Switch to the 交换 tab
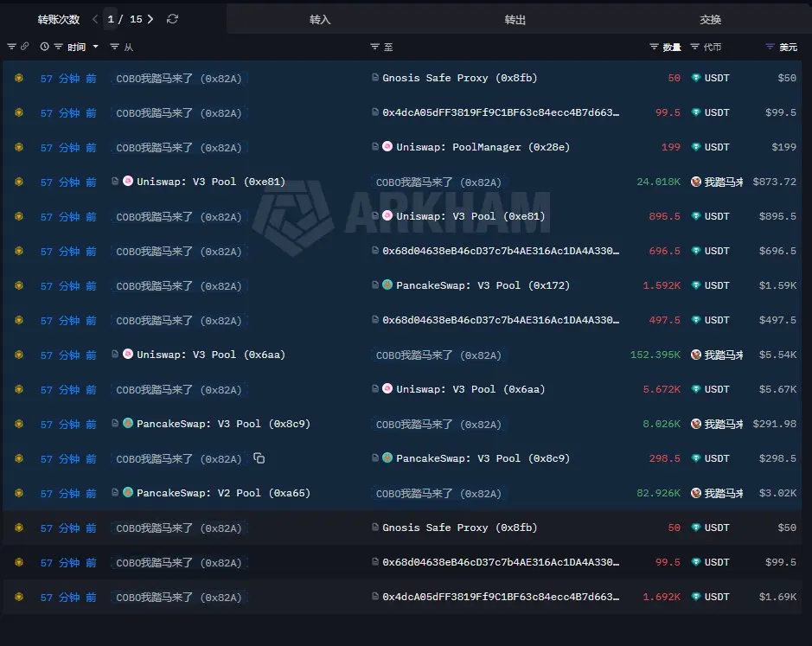This screenshot has height=646, width=812. coord(710,19)
